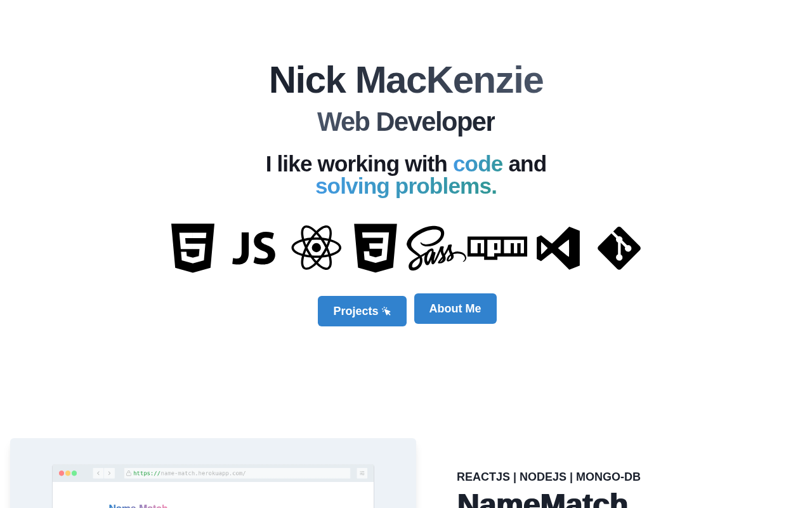The width and height of the screenshot is (812, 508).
Task: Click the Git logo icon
Action: pos(619,248)
